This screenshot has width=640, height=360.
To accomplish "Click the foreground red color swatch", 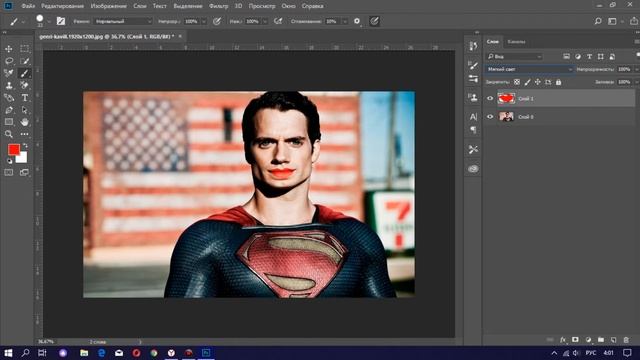I will tap(14, 149).
